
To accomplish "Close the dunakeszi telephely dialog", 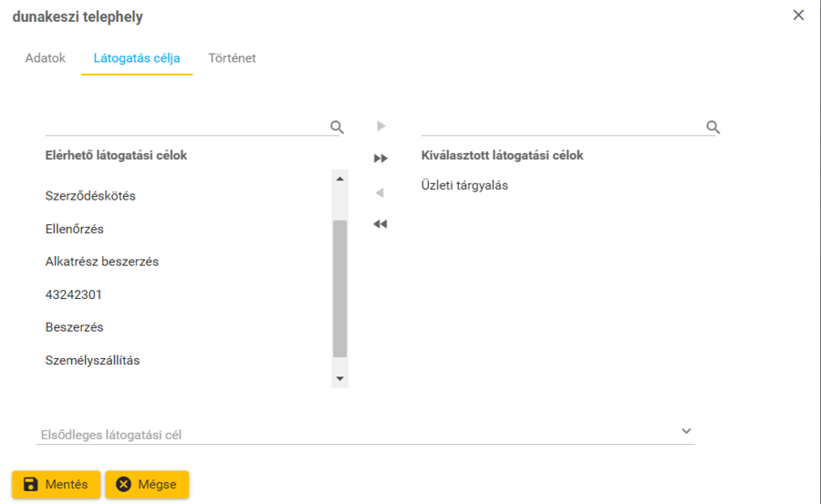I will coord(798,15).
